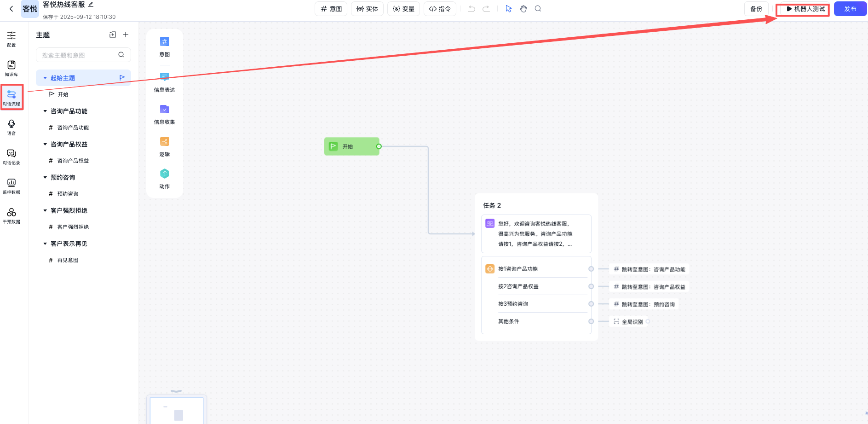Image resolution: width=868 pixels, height=424 pixels.
Task: Click the 搜索主题和意图 search field
Action: (78, 55)
